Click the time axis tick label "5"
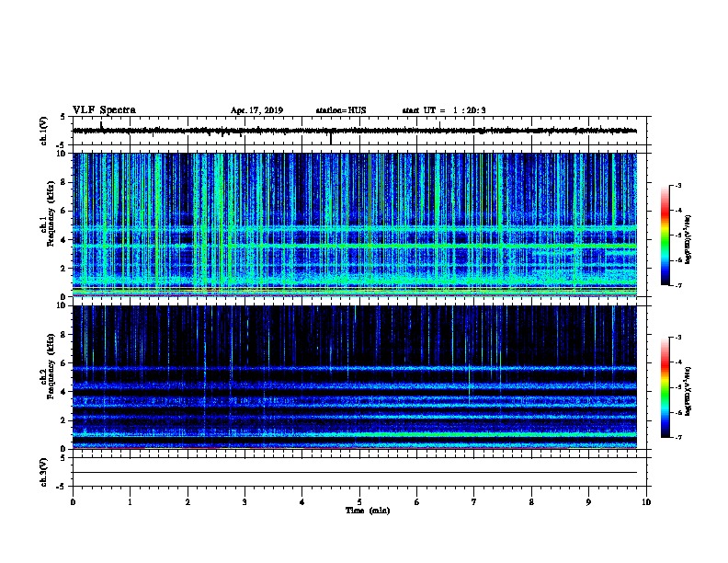Screen dimensions: 728x563 click(359, 502)
